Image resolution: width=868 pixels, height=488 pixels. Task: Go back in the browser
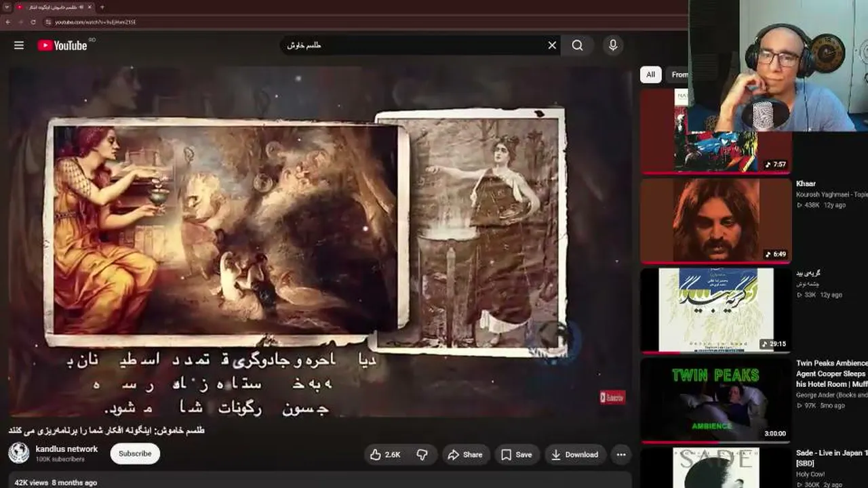[x=7, y=22]
